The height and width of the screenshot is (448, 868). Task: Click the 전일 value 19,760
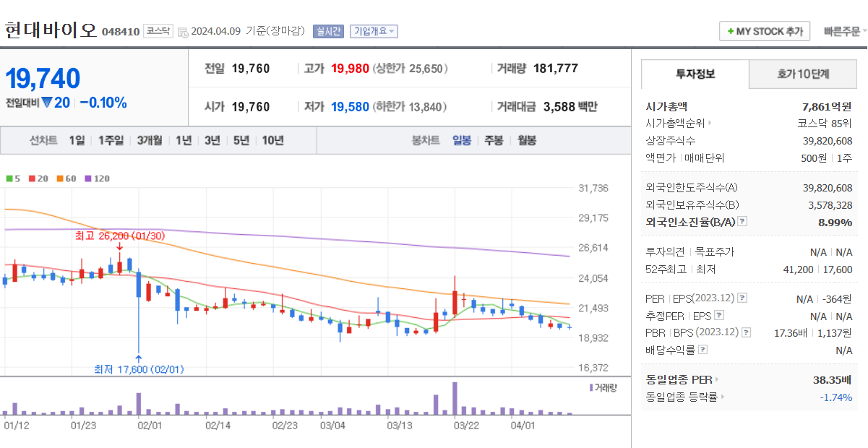tap(251, 69)
